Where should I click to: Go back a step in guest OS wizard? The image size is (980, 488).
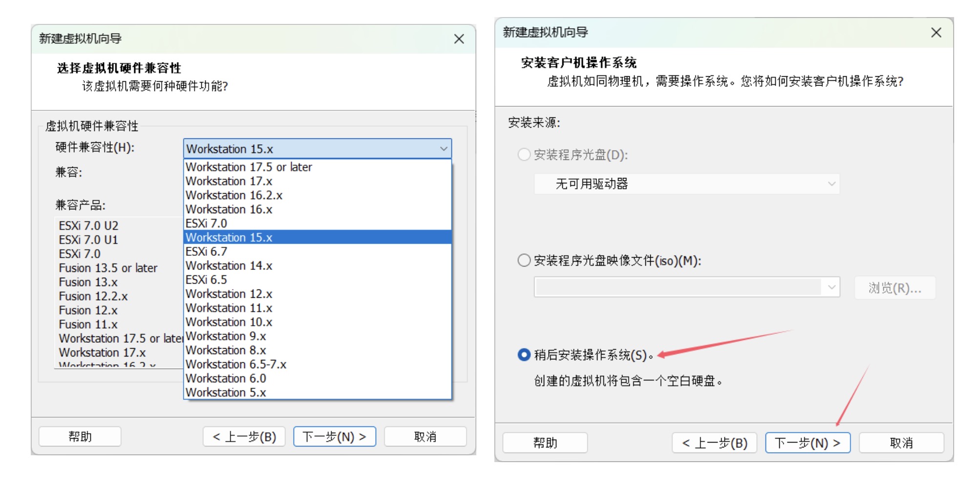[x=715, y=443]
